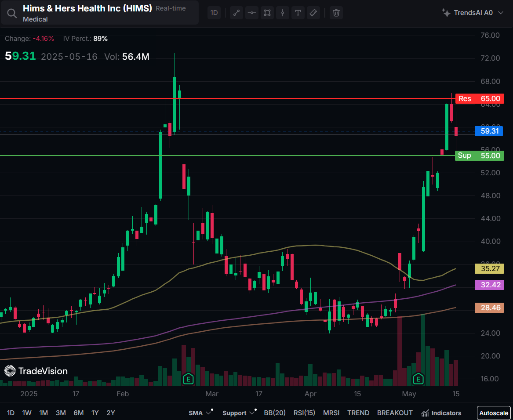Click the May earnings E marker
Image resolution: width=513 pixels, height=420 pixels.
pos(418,379)
